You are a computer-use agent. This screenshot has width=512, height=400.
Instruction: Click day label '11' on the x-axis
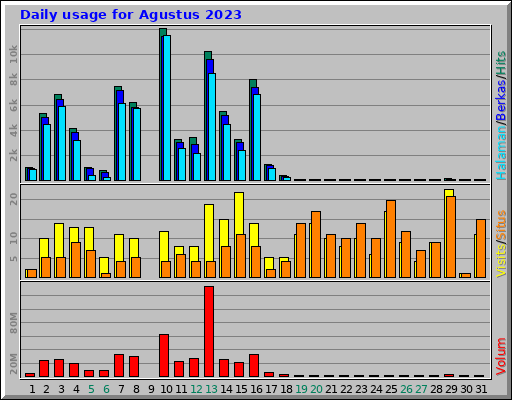pos(181,389)
